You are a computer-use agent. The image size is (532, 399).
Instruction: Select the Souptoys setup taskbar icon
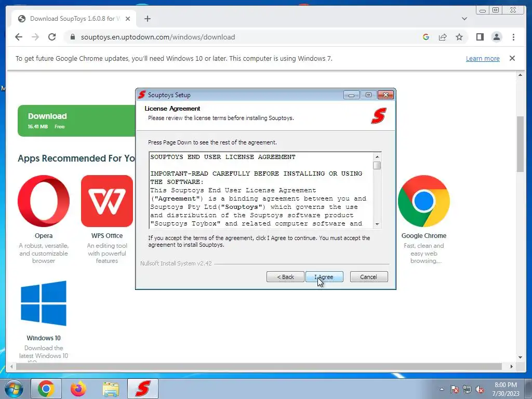[143, 389]
